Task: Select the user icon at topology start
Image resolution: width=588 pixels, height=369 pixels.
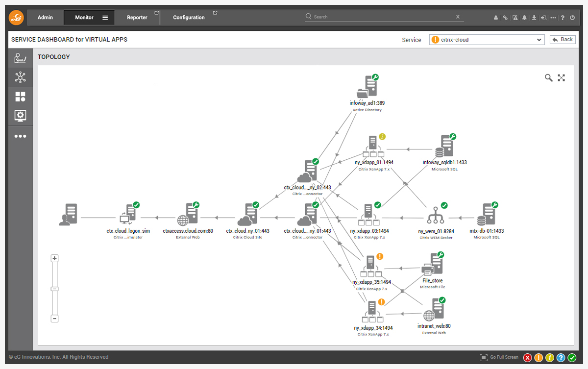Action: click(x=68, y=215)
